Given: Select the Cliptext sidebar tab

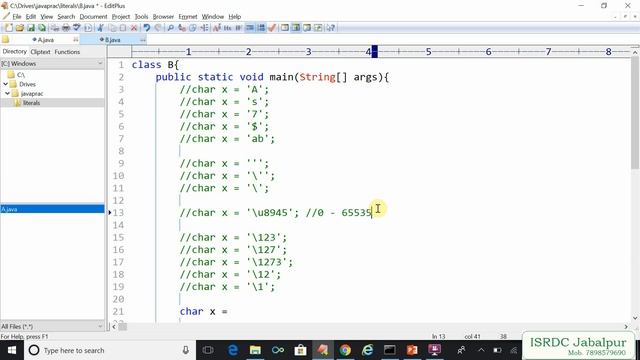Looking at the screenshot, I should click(40, 52).
